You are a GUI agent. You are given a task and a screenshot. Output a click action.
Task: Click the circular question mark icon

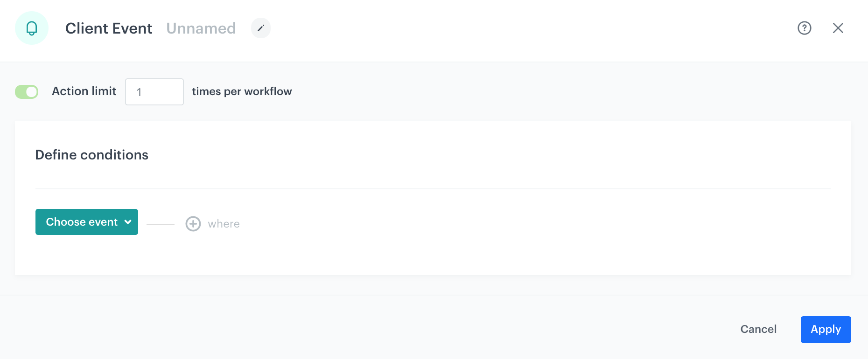tap(804, 28)
